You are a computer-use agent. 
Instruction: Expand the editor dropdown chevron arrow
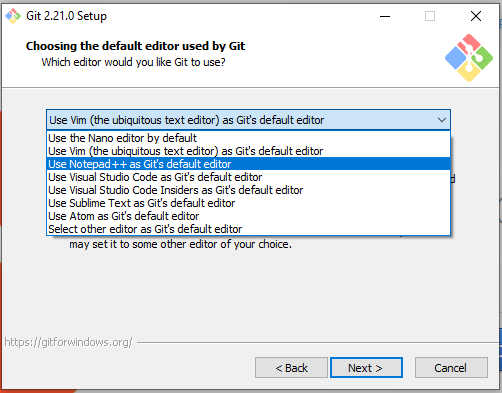(442, 120)
